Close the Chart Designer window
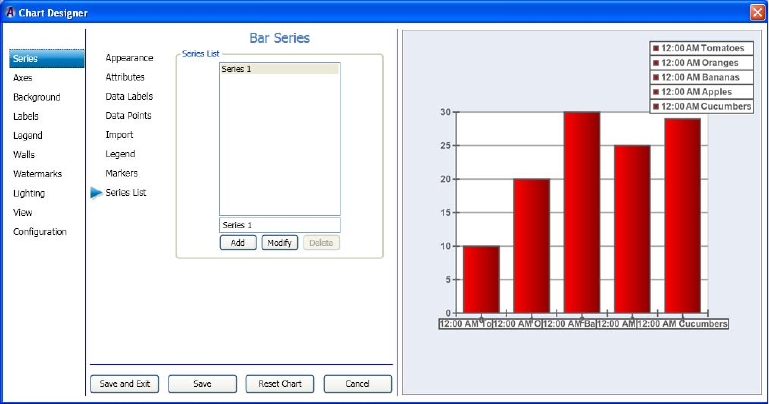The width and height of the screenshot is (769, 404). [758, 12]
